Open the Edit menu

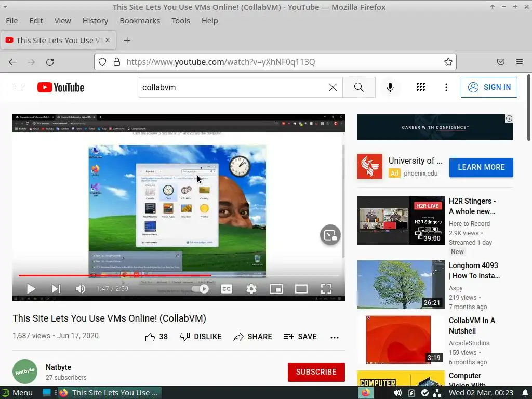point(36,21)
